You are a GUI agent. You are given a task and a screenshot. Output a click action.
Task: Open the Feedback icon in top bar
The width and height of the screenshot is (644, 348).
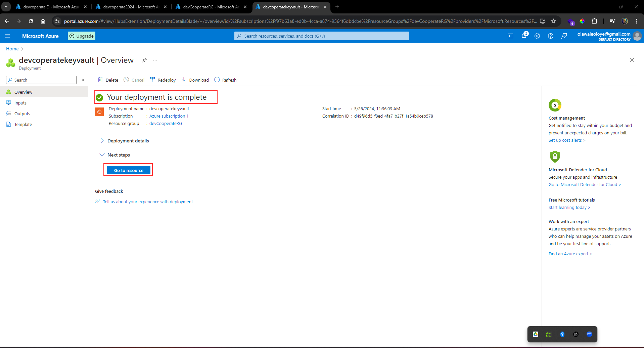[564, 36]
